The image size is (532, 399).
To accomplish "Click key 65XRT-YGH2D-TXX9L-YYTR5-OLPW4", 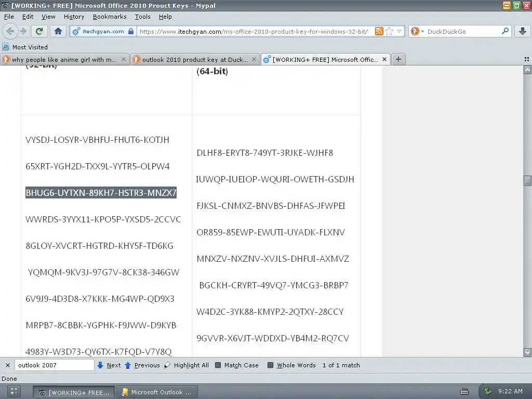I will 97,166.
